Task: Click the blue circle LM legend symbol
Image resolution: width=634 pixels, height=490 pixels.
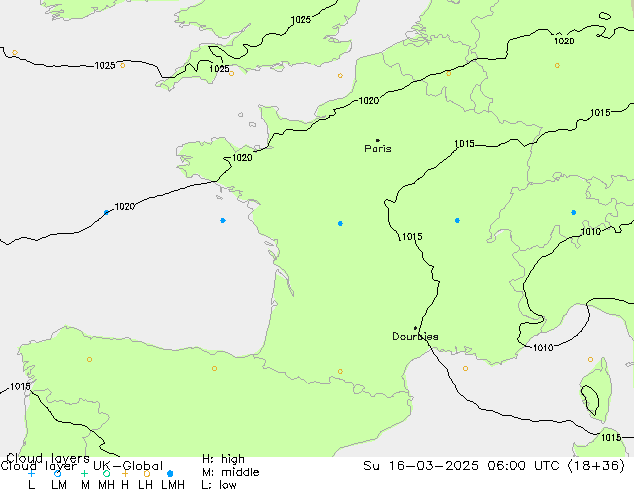Action: [57, 473]
